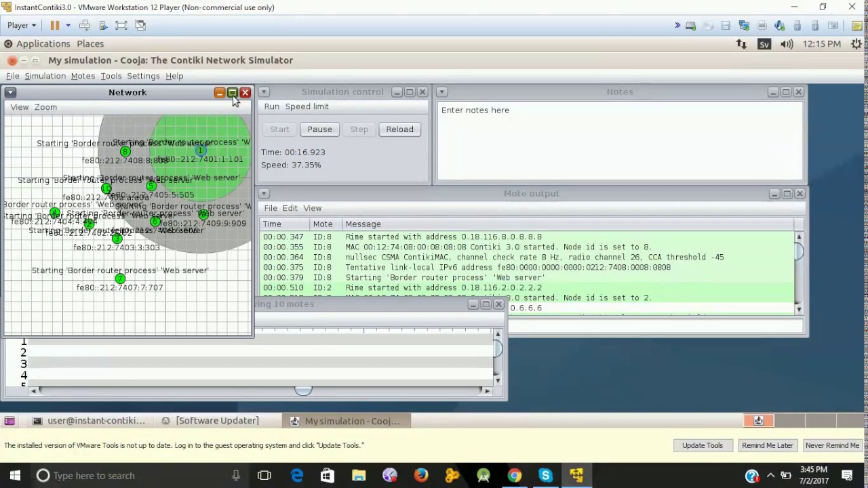Open the volume indicator in guest panel
The height and width of the screenshot is (488, 868).
pos(787,43)
